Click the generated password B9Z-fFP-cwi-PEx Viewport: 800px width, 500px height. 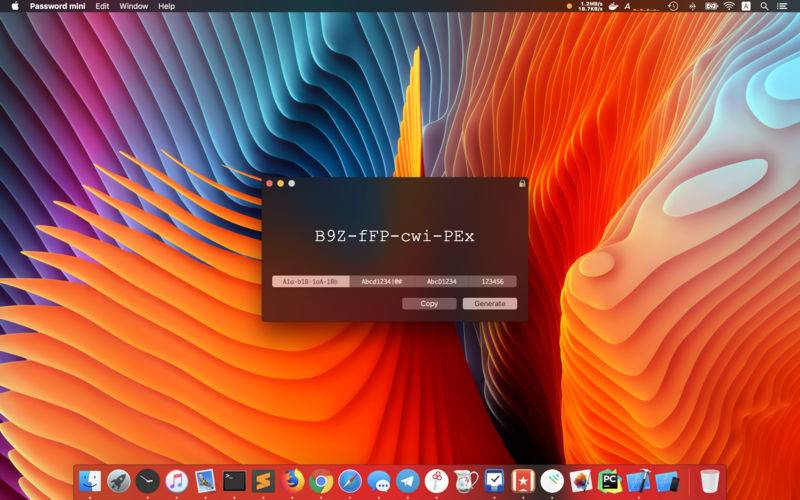point(394,236)
